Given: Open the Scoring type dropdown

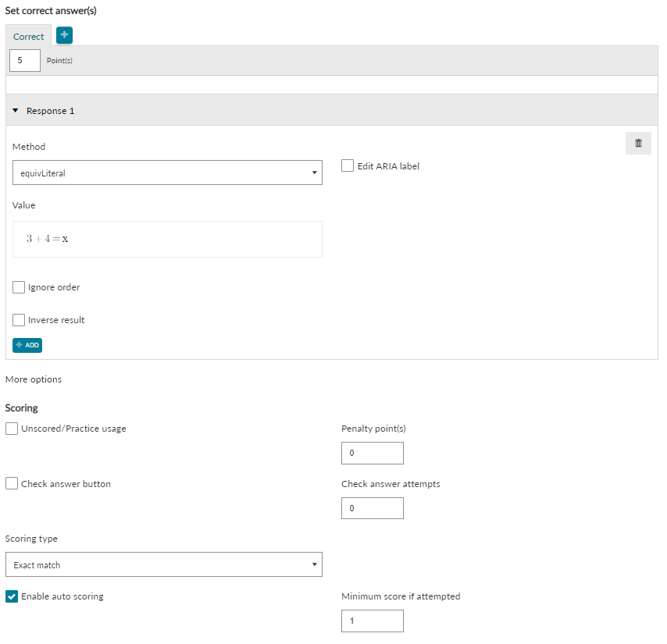Looking at the screenshot, I should click(164, 564).
